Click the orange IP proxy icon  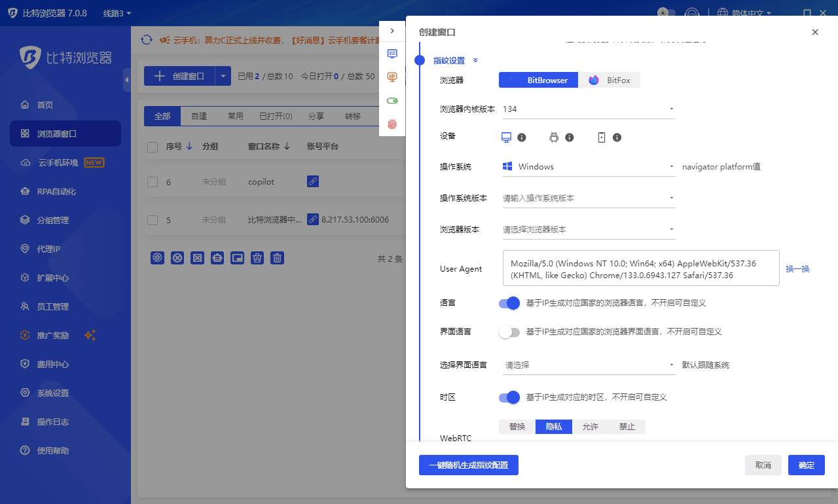pyautogui.click(x=392, y=77)
